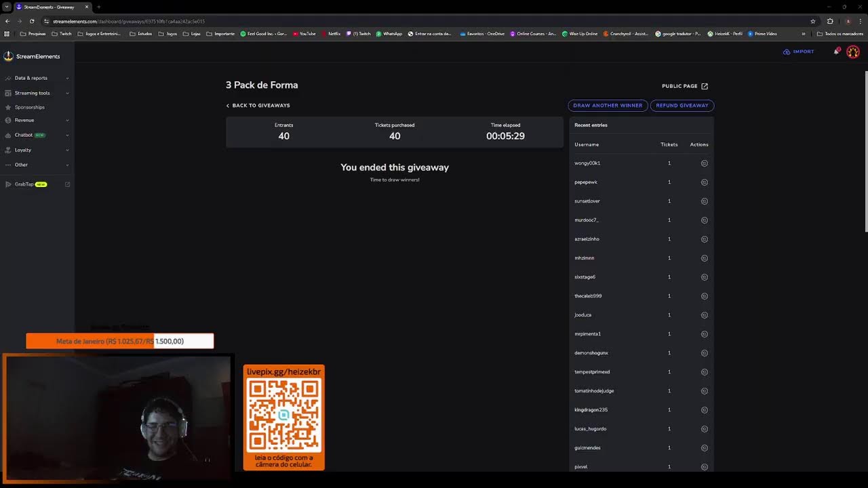Click the action icon for azraelzinho

point(704,239)
